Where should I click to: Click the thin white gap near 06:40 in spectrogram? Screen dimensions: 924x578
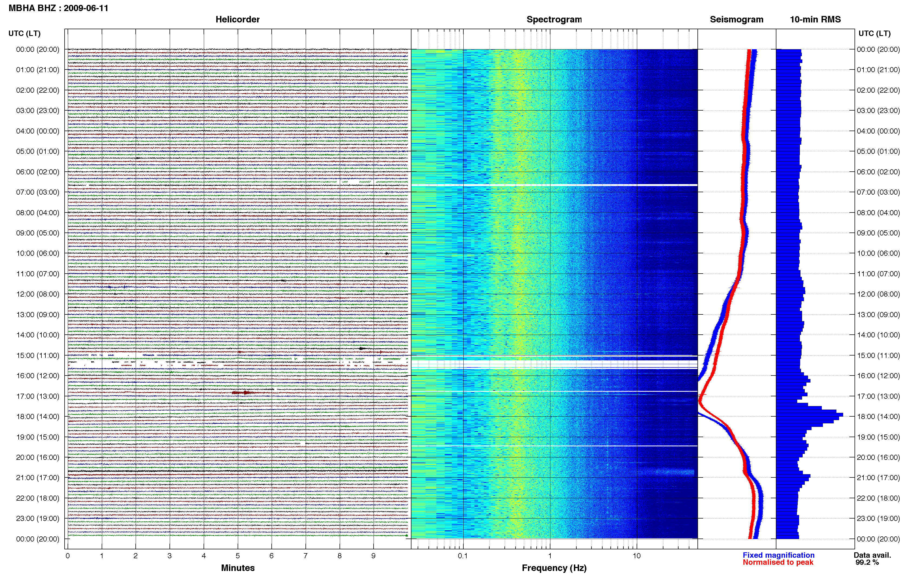(554, 185)
